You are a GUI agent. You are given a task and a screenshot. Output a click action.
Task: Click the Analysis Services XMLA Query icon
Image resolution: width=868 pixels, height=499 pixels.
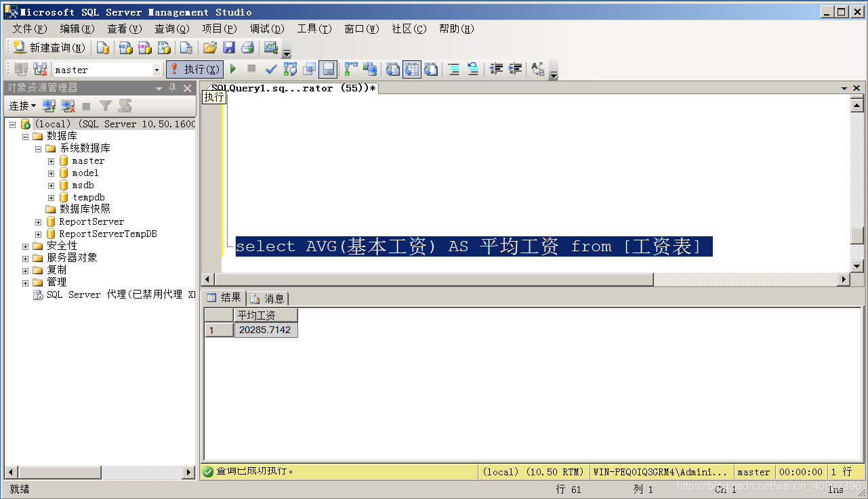(164, 47)
